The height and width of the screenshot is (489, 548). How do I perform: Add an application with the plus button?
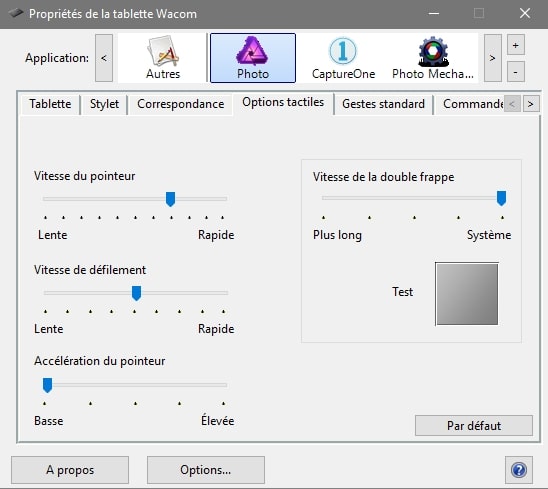click(x=515, y=45)
